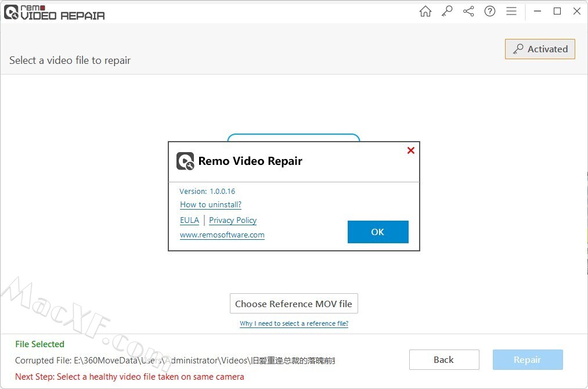Click the Remo logo icon inside About dialog
The image size is (588, 389).
[185, 161]
